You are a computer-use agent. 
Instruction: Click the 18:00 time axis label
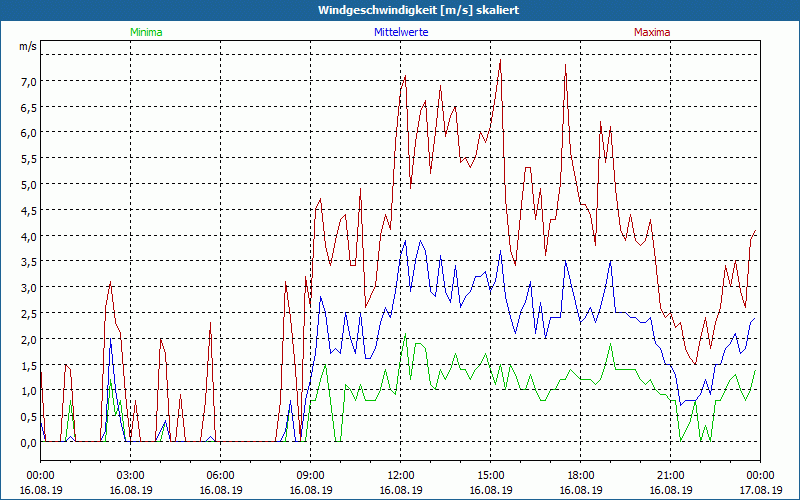580,476
